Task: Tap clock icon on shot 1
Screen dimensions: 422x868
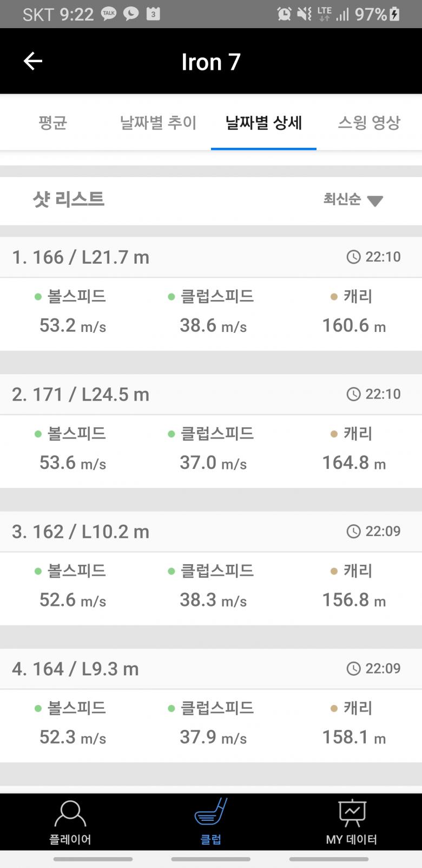Action: pos(353,257)
